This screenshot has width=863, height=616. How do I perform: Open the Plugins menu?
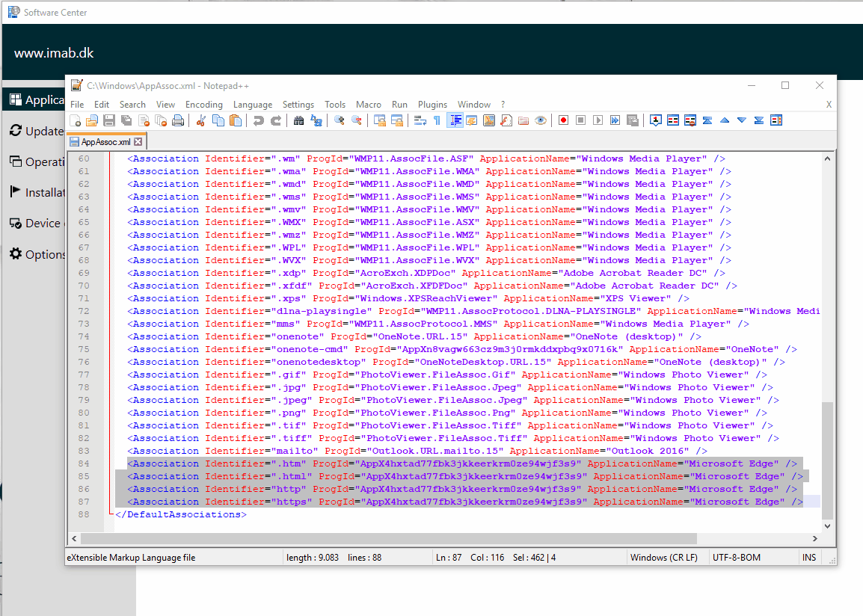click(x=432, y=105)
